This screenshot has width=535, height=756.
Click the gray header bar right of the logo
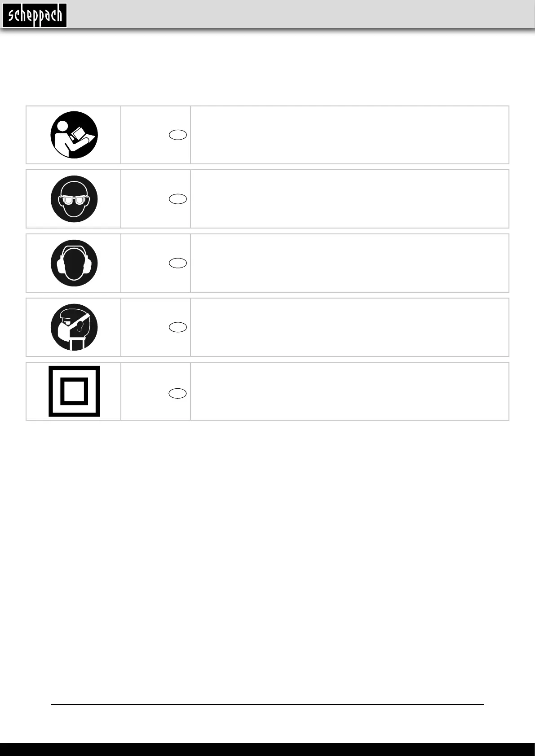[x=301, y=14]
